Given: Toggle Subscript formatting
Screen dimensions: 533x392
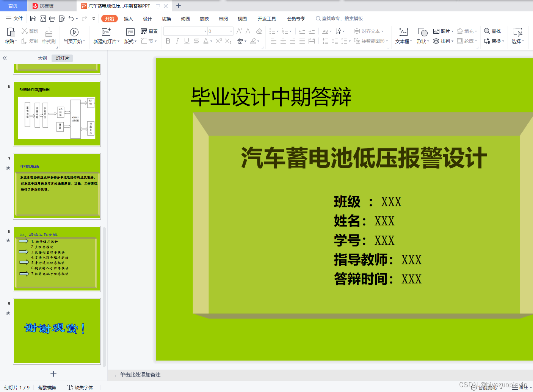Looking at the screenshot, I should [x=228, y=41].
